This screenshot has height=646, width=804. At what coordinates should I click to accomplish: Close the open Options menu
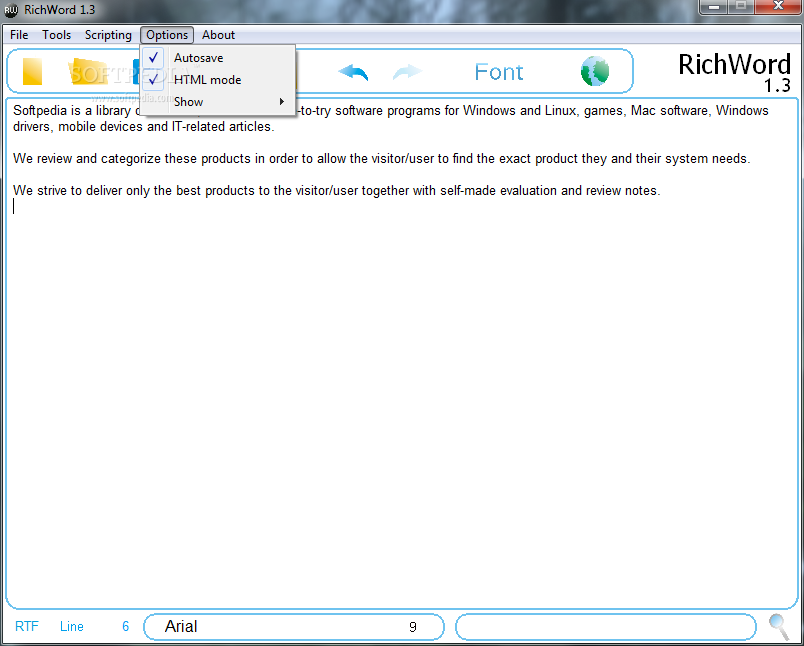point(167,35)
